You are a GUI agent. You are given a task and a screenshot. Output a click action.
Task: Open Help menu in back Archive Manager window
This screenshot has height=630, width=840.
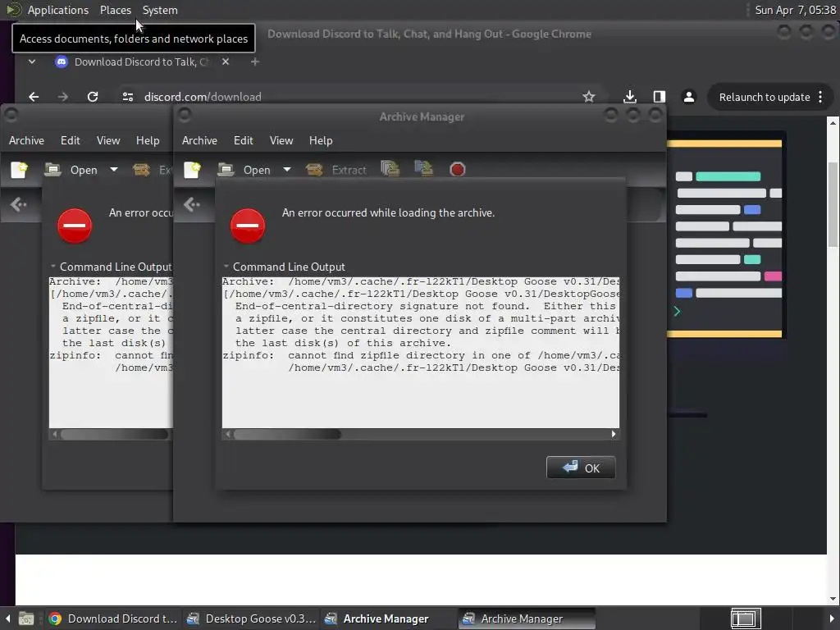[148, 140]
